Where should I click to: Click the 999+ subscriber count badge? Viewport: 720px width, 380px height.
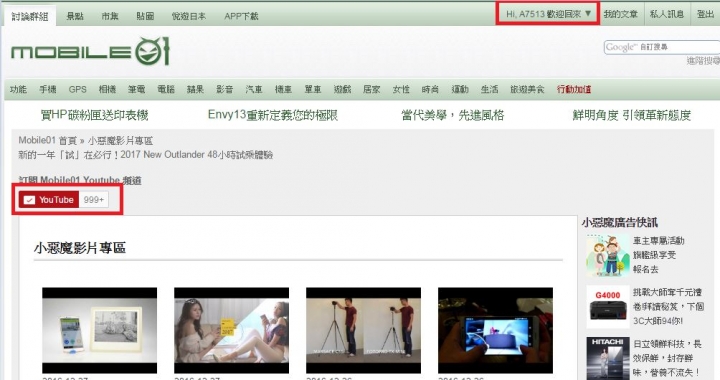[94, 200]
